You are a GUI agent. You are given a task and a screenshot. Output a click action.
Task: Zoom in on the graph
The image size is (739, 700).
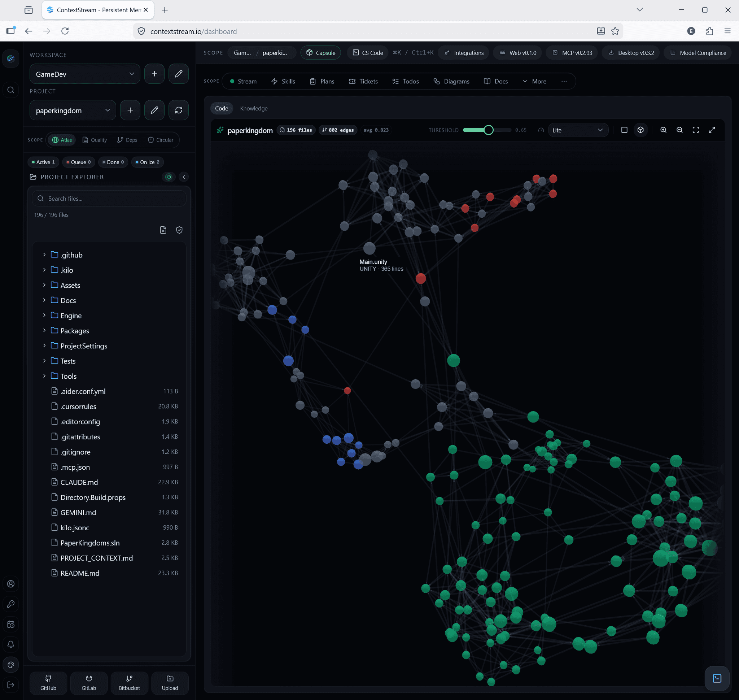pos(663,130)
